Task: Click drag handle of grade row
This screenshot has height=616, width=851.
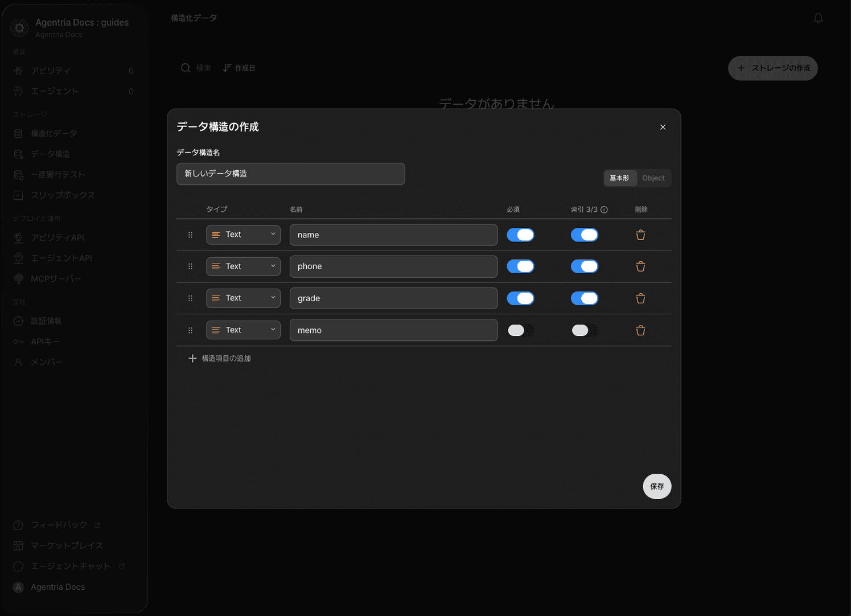Action: [x=190, y=298]
